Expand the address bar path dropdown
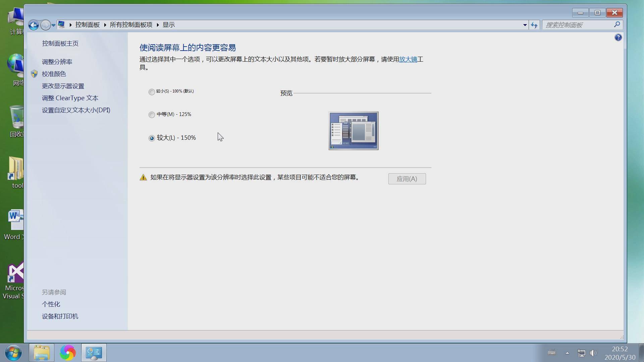Image resolution: width=644 pixels, height=362 pixels. coord(523,25)
